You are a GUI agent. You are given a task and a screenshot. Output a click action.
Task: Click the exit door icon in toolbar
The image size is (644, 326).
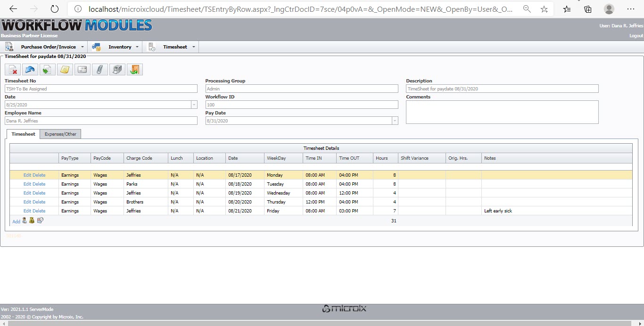click(x=135, y=70)
